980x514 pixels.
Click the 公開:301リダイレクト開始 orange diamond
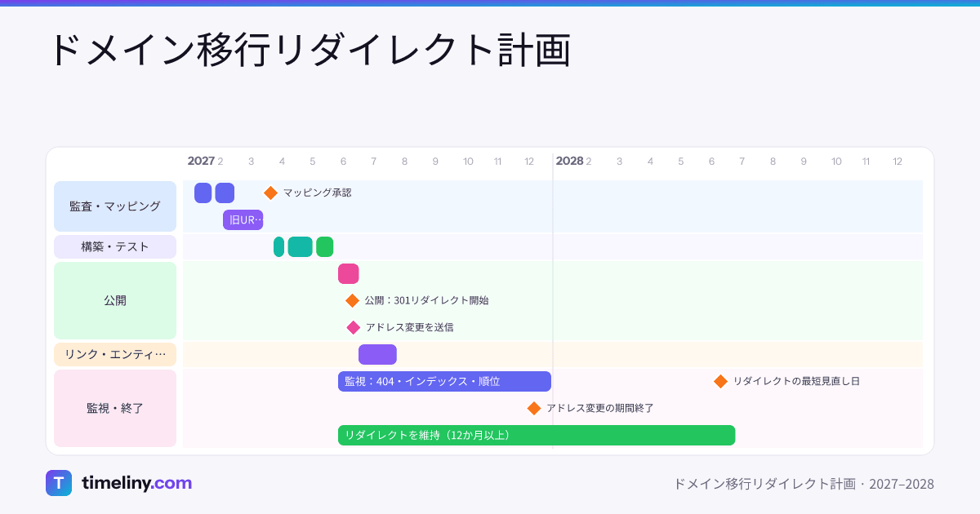pos(352,300)
